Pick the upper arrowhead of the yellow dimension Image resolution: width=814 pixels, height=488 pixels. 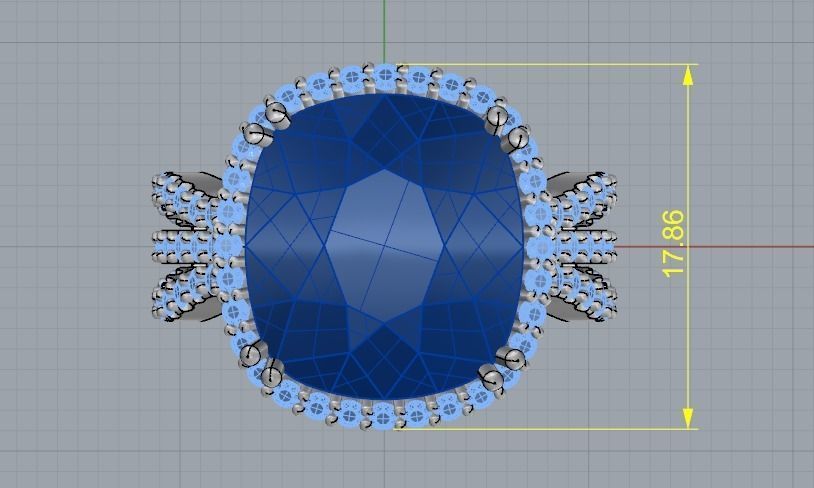pos(688,76)
